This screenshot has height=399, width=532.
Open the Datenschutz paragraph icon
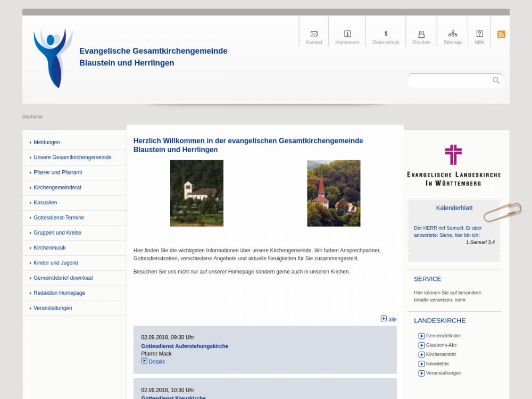(x=386, y=34)
